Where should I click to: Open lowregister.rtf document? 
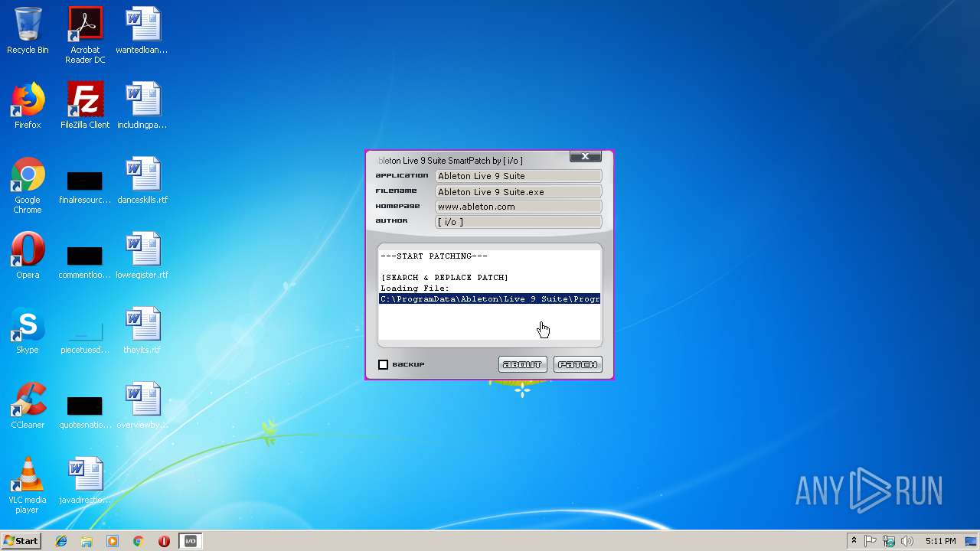[x=142, y=256]
